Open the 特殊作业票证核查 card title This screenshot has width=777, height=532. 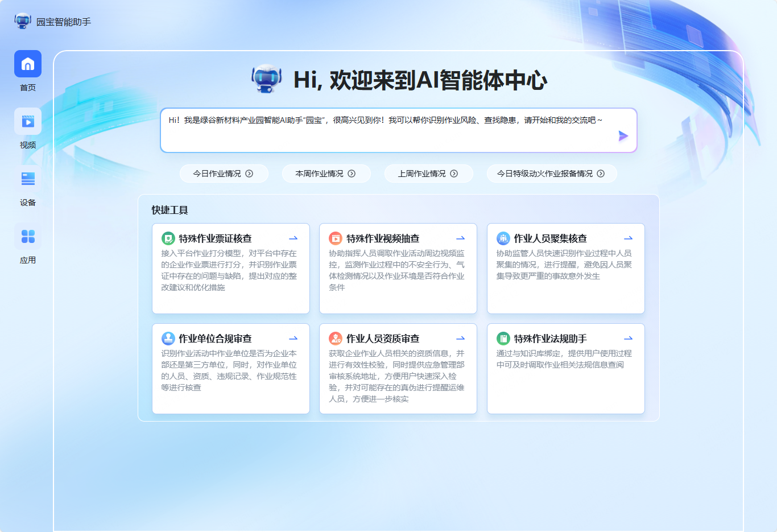215,238
